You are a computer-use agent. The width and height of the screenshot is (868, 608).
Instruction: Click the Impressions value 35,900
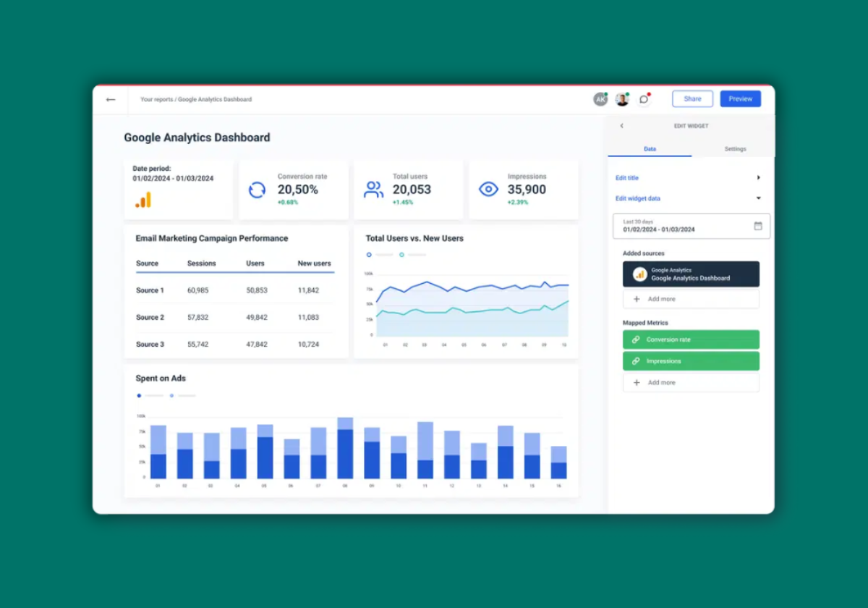click(527, 190)
